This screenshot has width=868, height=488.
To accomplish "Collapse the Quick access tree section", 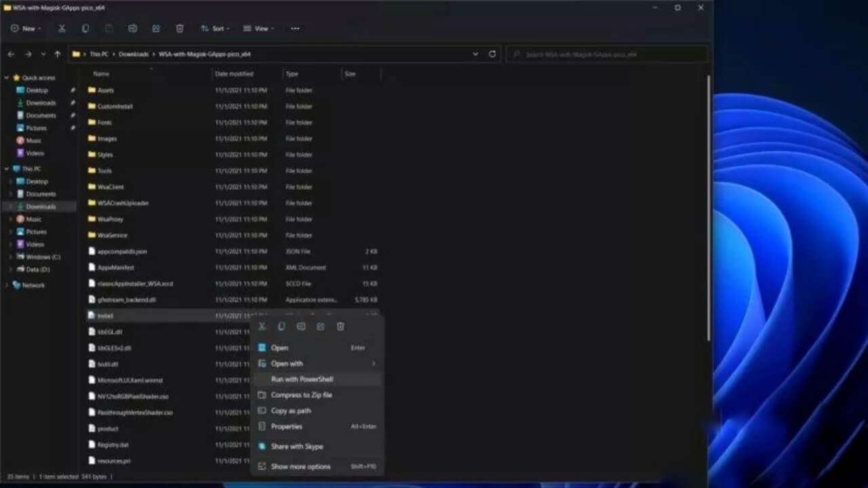I will pyautogui.click(x=7, y=78).
